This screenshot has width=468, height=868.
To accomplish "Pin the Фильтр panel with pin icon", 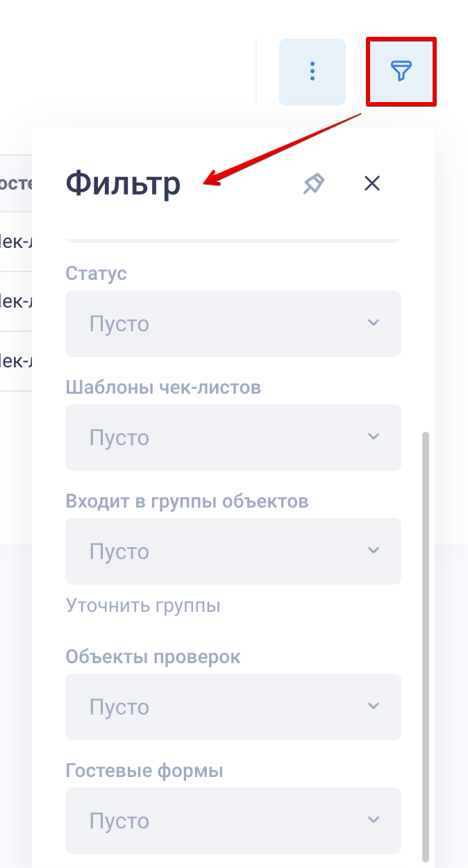I will tap(314, 183).
